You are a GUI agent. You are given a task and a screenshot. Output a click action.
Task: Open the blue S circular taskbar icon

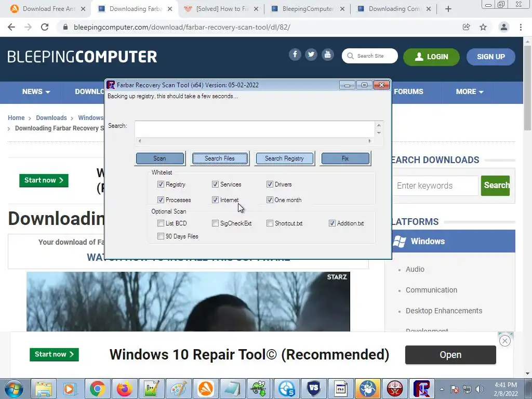point(287,389)
